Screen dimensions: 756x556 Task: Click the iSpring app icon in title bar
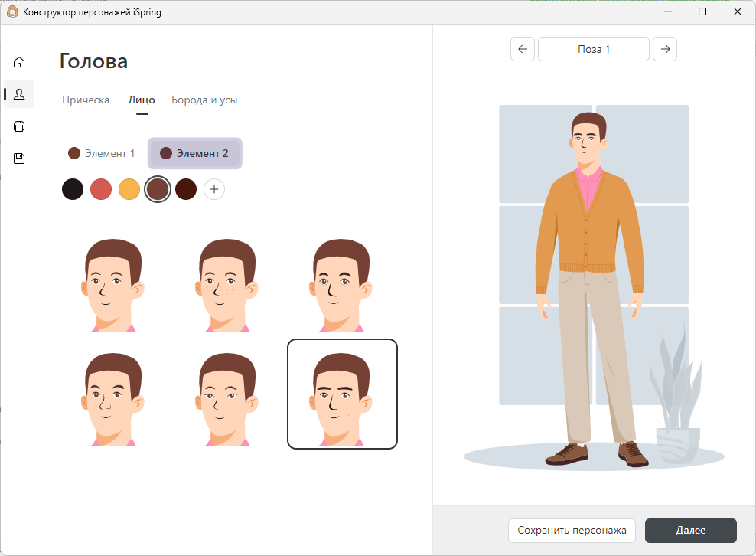pos(12,12)
